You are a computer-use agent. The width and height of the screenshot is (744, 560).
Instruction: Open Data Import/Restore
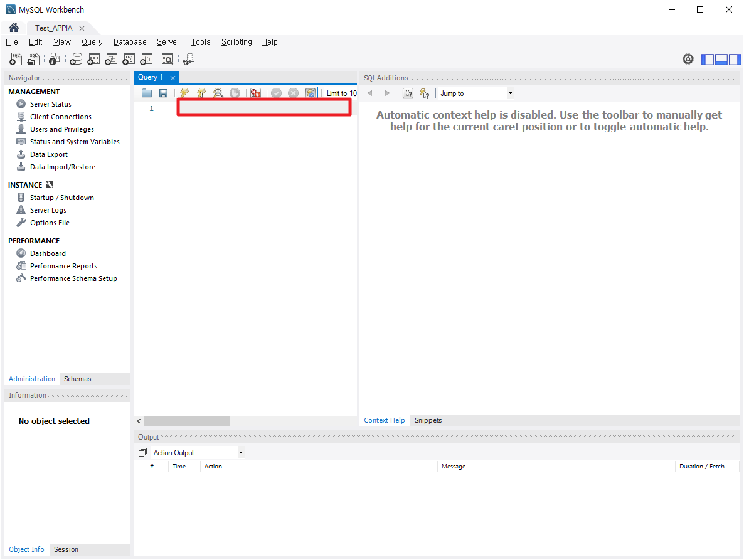pyautogui.click(x=63, y=167)
